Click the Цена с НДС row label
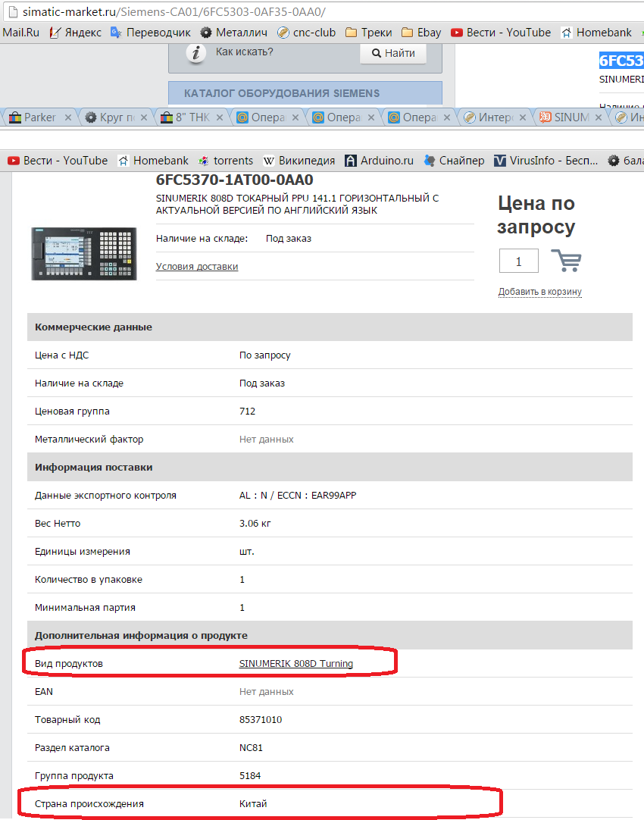This screenshot has height=820, width=644. (61, 355)
